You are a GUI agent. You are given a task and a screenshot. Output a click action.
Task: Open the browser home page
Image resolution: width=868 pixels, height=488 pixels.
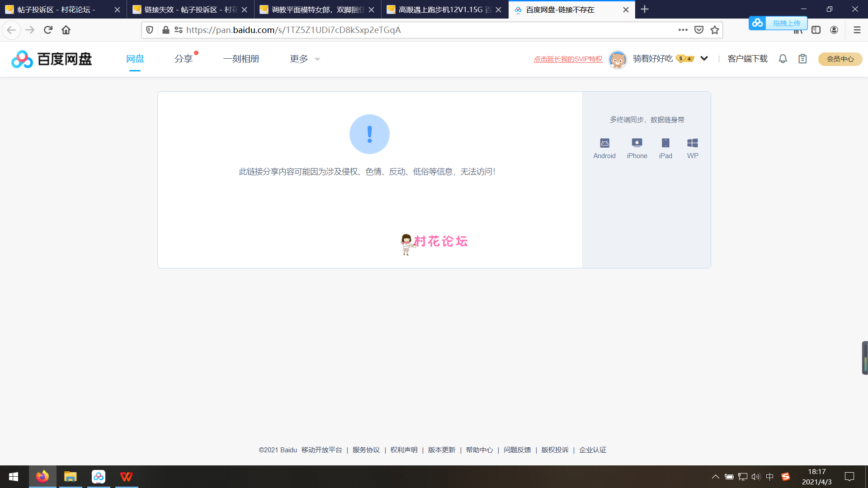click(66, 30)
